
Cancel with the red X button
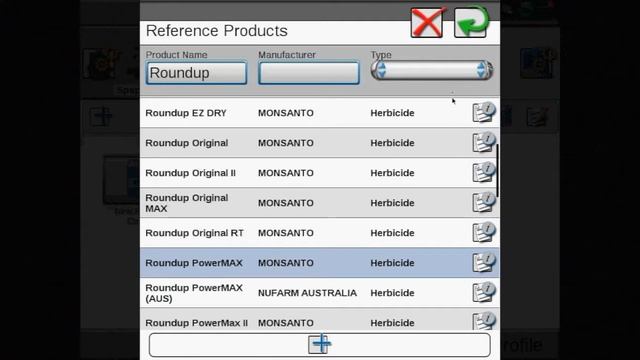pos(427,23)
